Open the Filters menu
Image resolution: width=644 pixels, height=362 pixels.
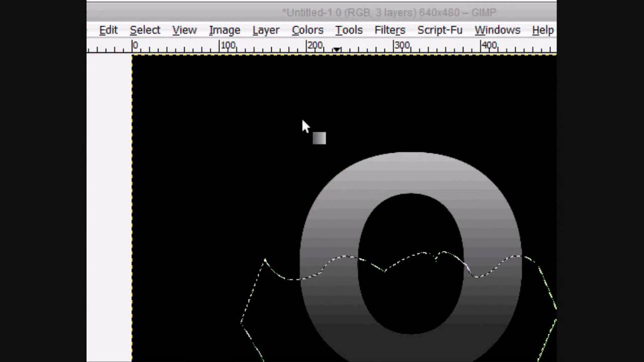[x=389, y=30]
